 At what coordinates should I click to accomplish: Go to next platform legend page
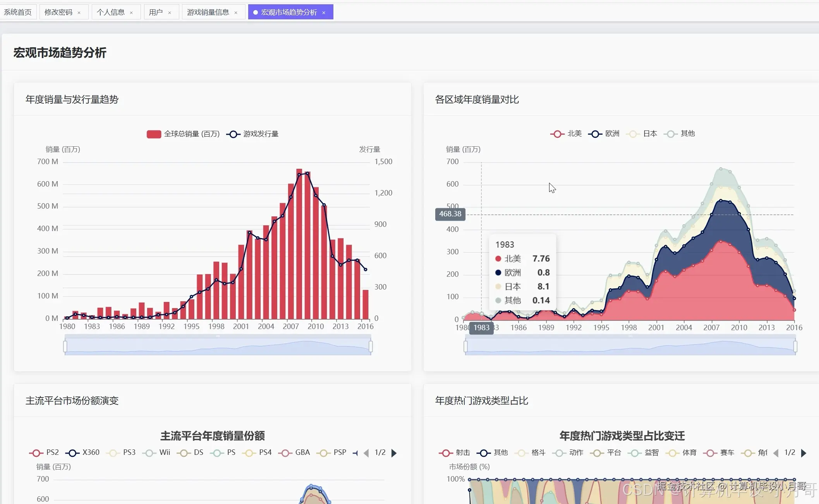[394, 453]
